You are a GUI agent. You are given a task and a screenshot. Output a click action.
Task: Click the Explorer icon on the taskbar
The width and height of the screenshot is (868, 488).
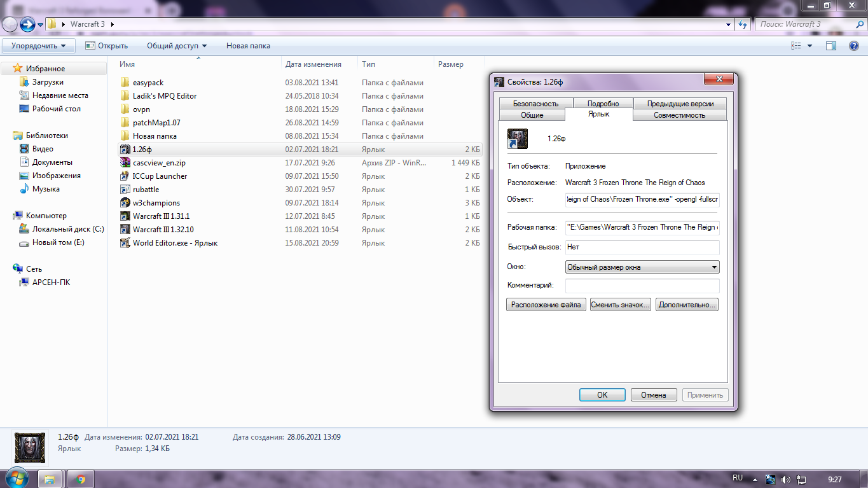(x=50, y=479)
